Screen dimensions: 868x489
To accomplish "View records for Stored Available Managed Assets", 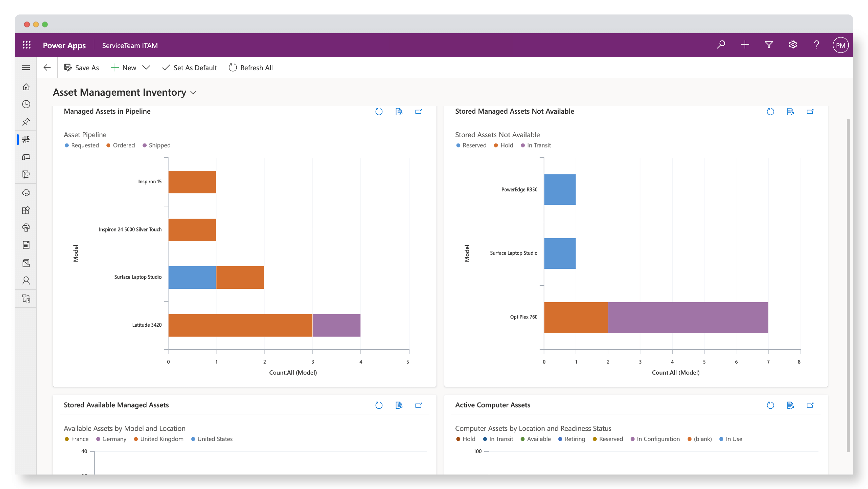I will pyautogui.click(x=399, y=405).
